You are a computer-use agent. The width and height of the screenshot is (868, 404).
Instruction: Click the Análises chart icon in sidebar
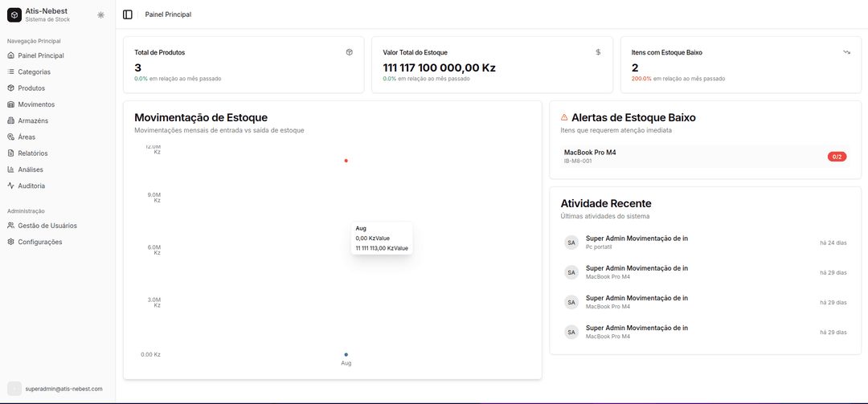pos(10,169)
